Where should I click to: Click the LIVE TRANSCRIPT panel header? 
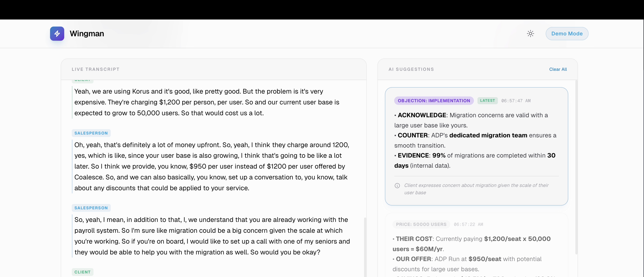(95, 69)
